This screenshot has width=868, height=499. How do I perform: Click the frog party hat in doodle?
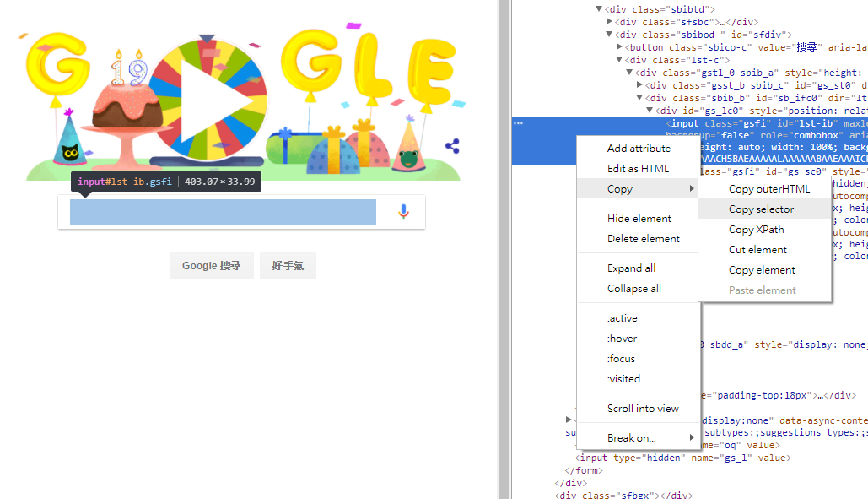410,146
